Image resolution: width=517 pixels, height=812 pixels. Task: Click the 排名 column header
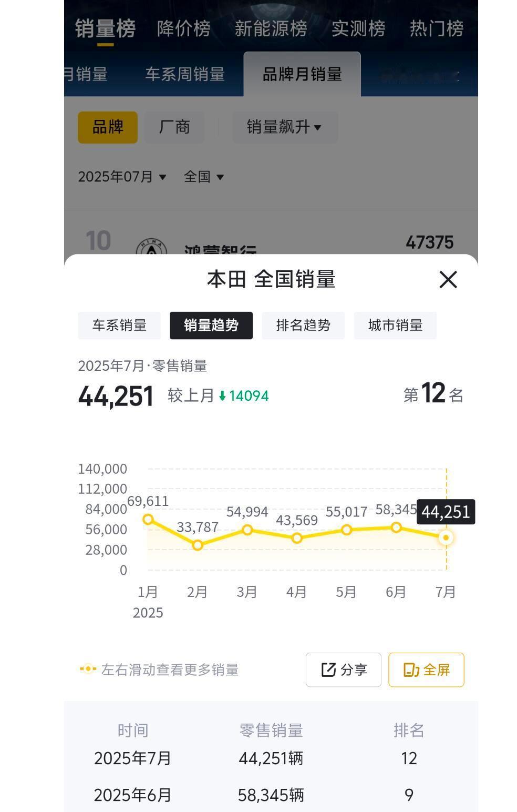pyautogui.click(x=409, y=730)
